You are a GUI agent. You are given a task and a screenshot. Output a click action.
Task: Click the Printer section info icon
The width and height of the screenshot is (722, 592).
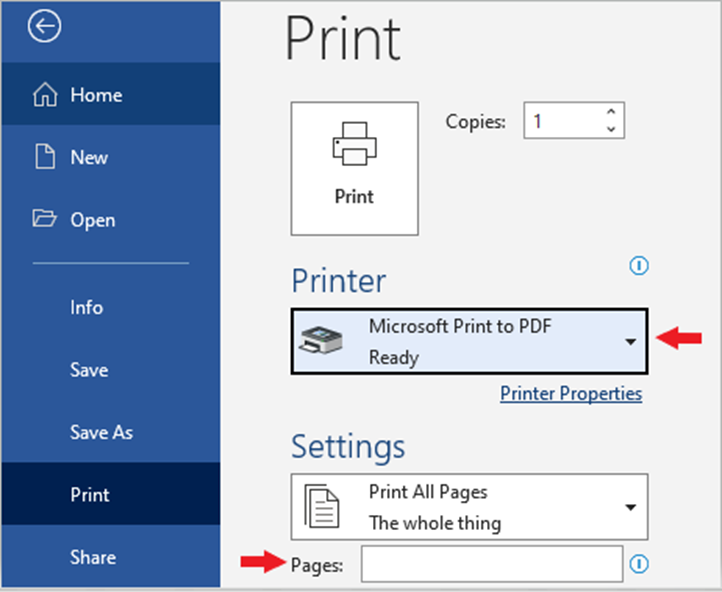tap(639, 266)
